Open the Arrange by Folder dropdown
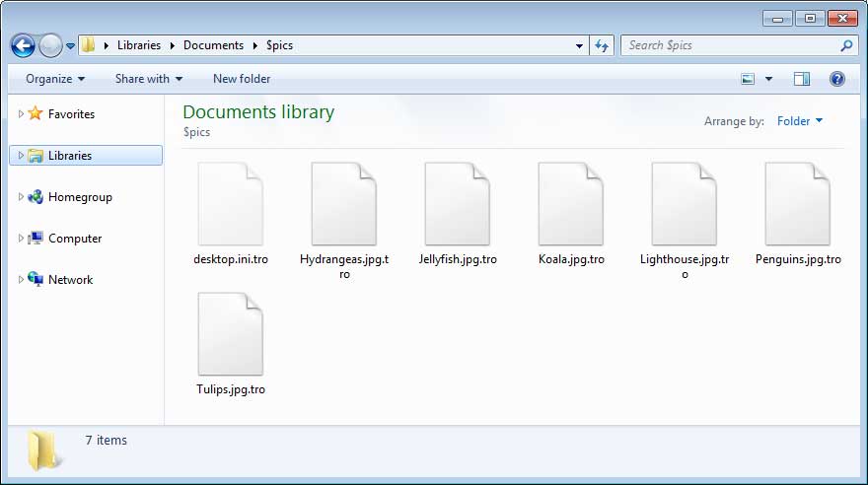The height and width of the screenshot is (485, 868). tap(799, 121)
